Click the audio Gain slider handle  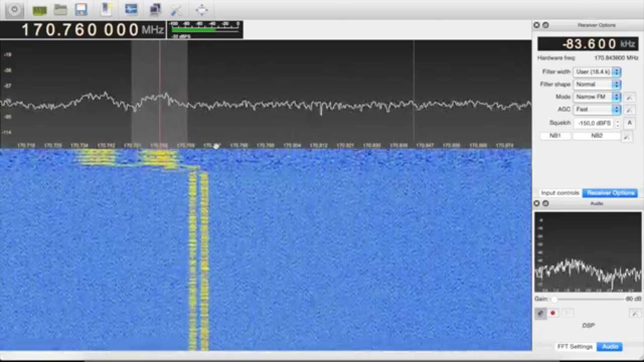click(x=554, y=299)
